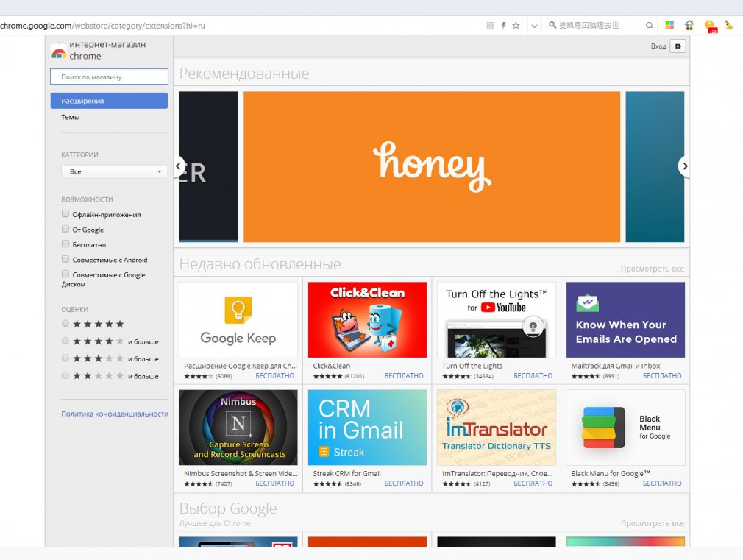Open Политика конфиденциальности link
743x560 pixels.
(115, 414)
